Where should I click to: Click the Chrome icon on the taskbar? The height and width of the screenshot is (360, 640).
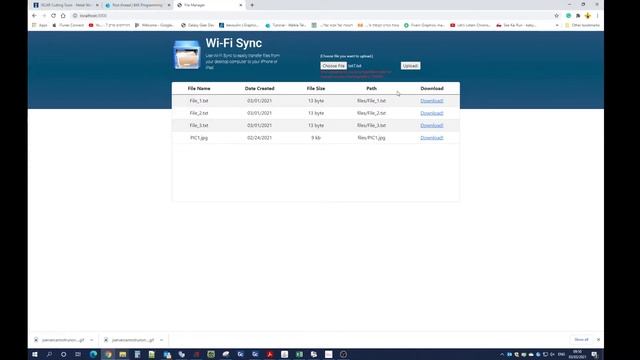(x=108, y=354)
